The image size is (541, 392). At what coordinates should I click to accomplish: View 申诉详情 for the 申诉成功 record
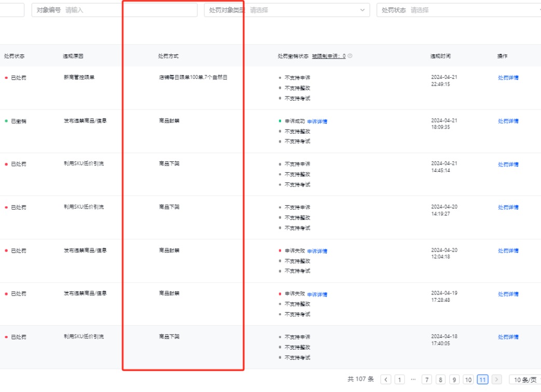(x=317, y=121)
